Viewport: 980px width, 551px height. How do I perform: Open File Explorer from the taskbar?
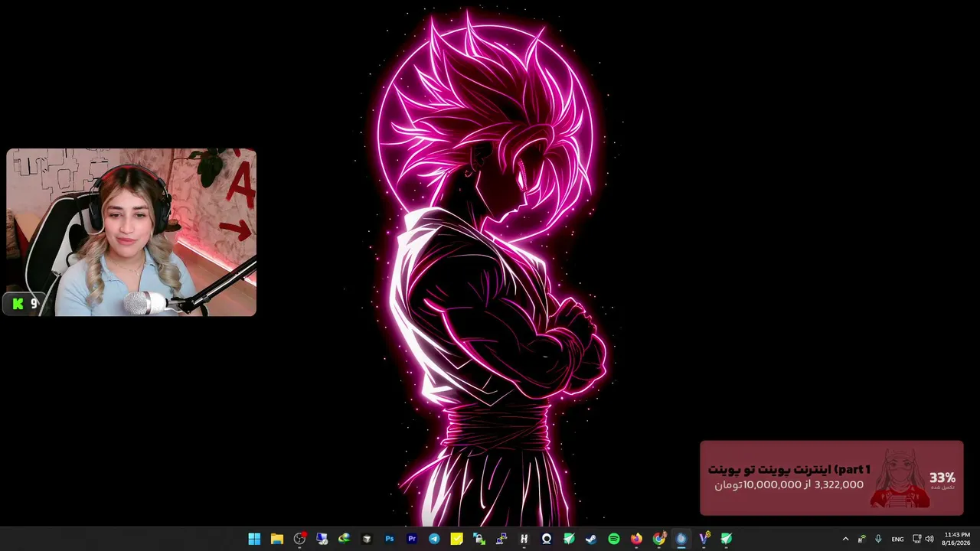pyautogui.click(x=277, y=539)
